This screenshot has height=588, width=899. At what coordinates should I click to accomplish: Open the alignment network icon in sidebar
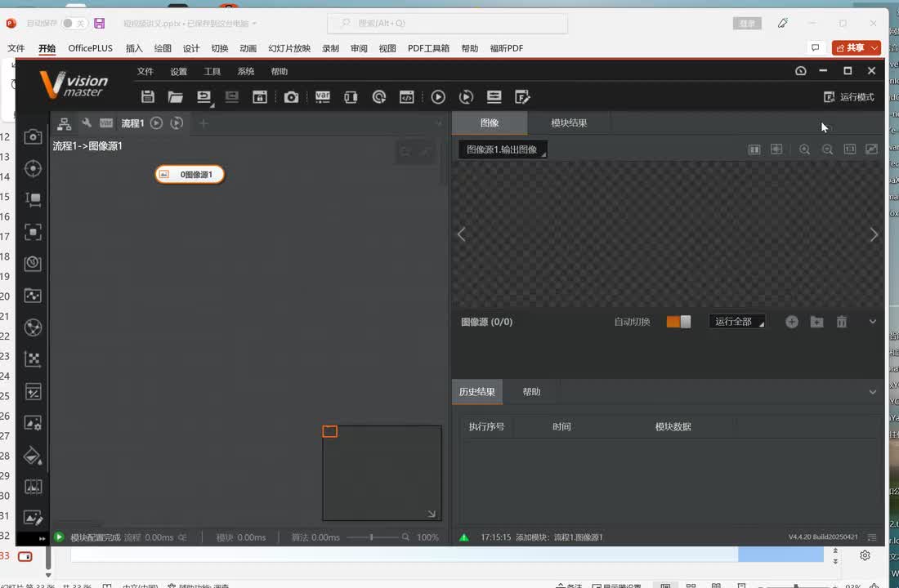tap(33, 327)
